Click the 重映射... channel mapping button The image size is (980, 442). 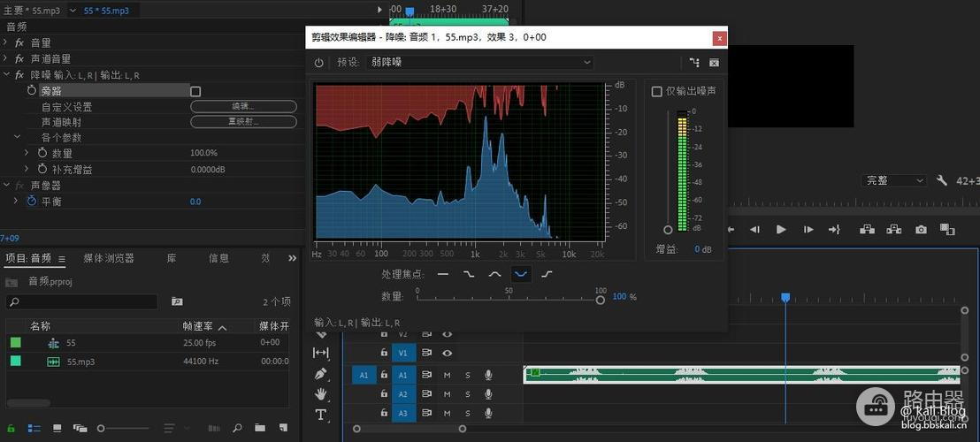242,122
